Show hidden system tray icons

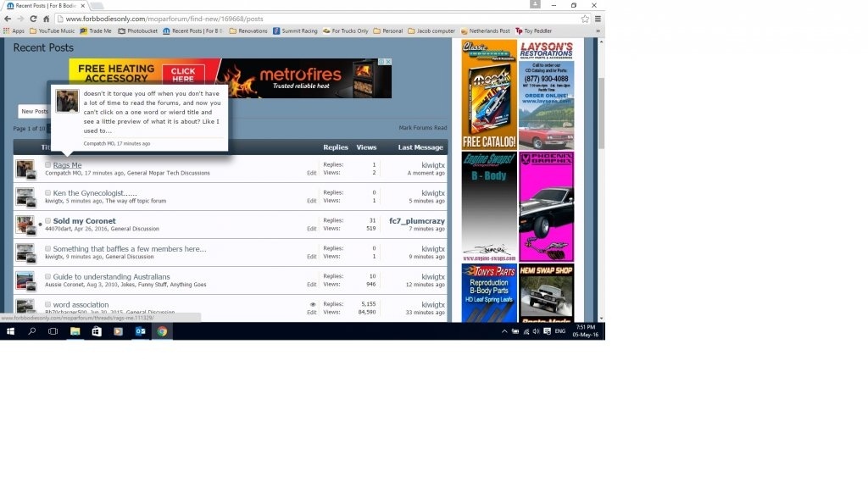504,331
